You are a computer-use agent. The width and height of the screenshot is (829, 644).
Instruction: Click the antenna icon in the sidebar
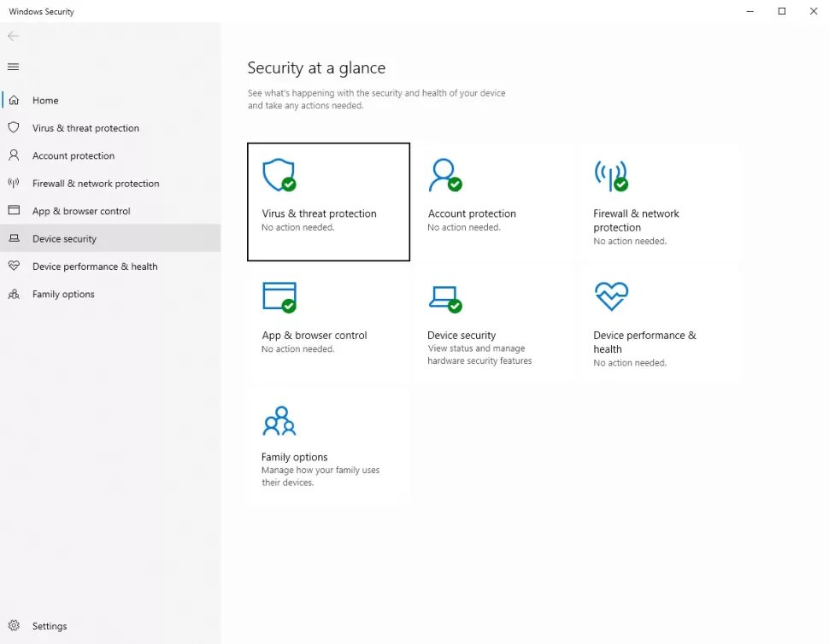coord(14,183)
